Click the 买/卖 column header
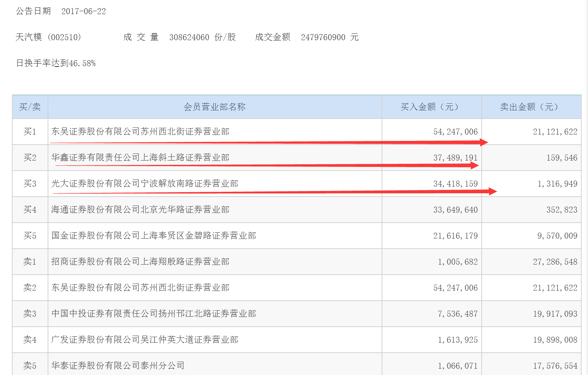Screen dimensions: 588x375 coord(30,107)
